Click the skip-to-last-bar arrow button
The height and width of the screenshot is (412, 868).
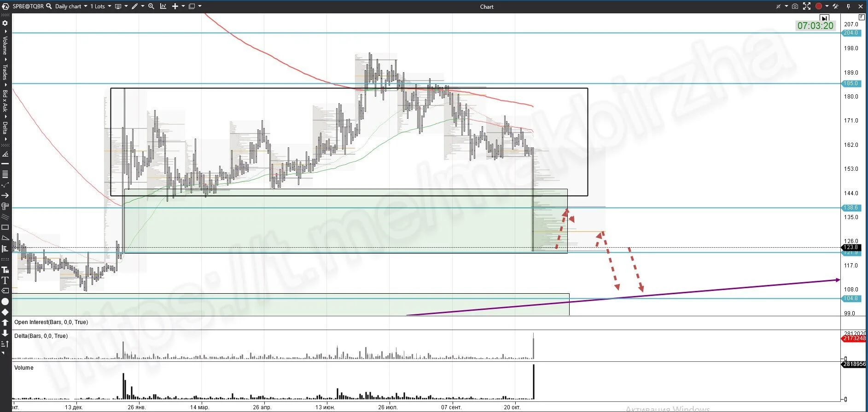(x=824, y=18)
